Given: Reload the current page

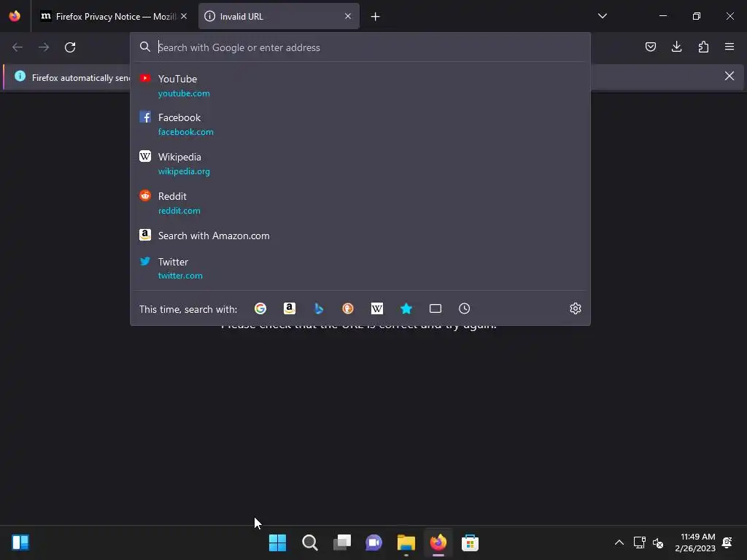Looking at the screenshot, I should tap(70, 47).
